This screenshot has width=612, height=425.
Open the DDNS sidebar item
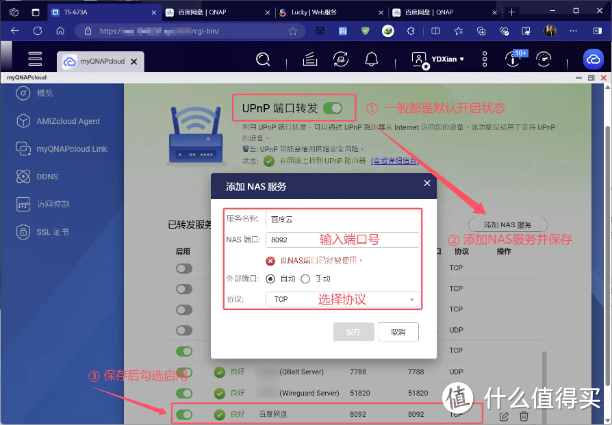click(x=37, y=177)
